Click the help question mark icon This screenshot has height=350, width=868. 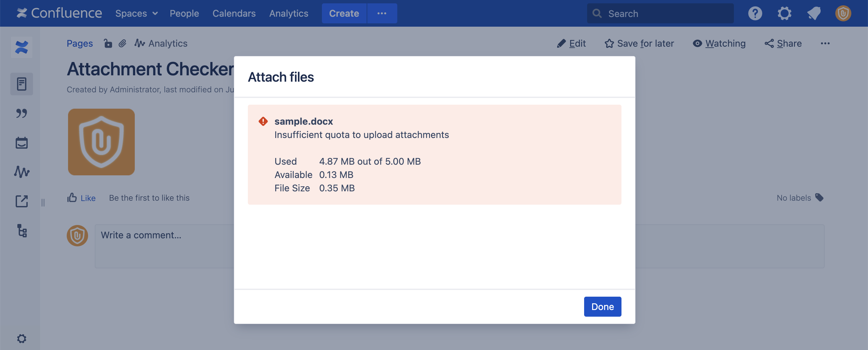(755, 13)
